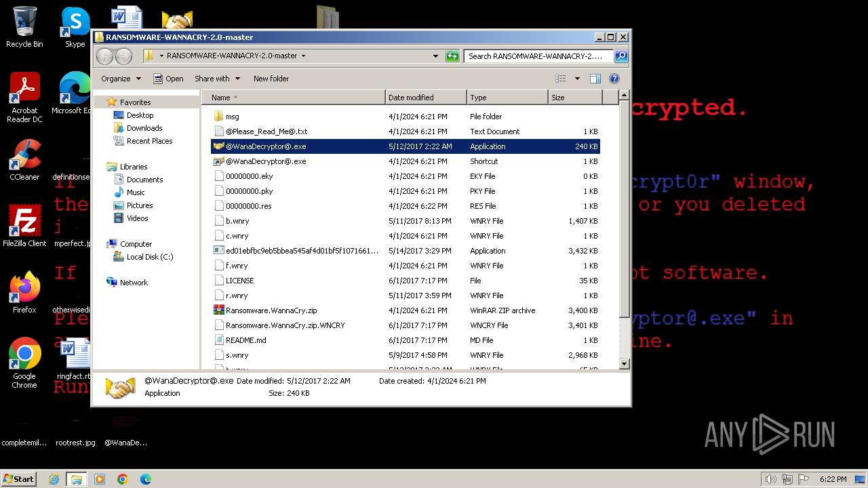
Task: Sort files by the Size column
Action: 575,98
